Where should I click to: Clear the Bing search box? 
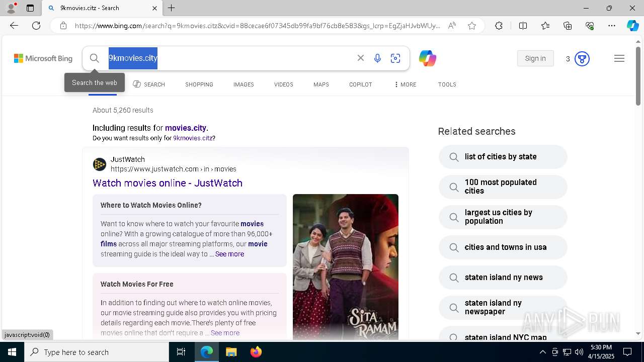361,58
